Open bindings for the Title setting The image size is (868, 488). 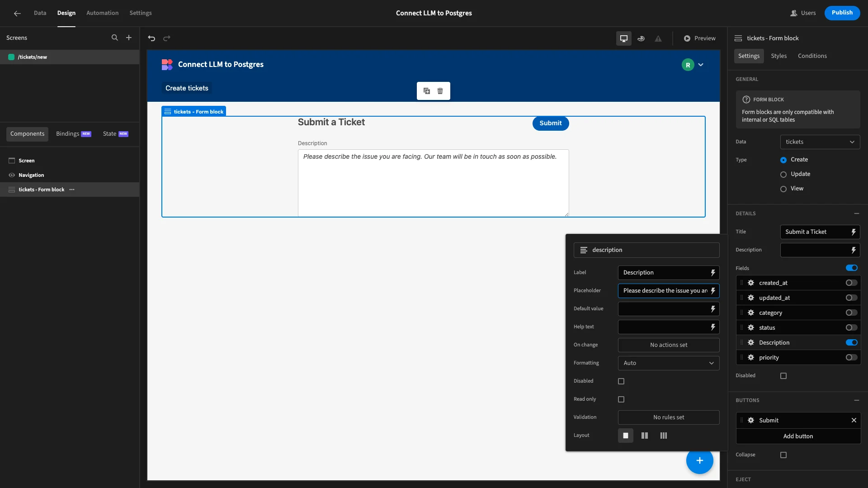854,232
